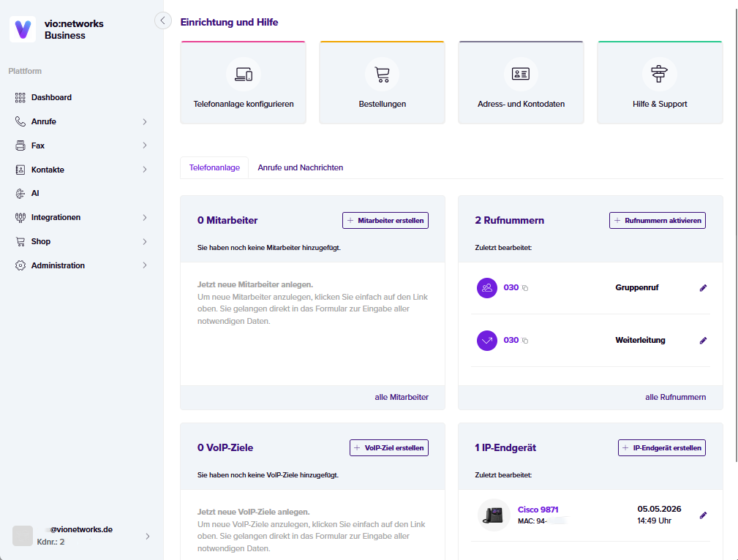
Task: Expand the Anrufe submenu chevron
Action: pyautogui.click(x=145, y=122)
